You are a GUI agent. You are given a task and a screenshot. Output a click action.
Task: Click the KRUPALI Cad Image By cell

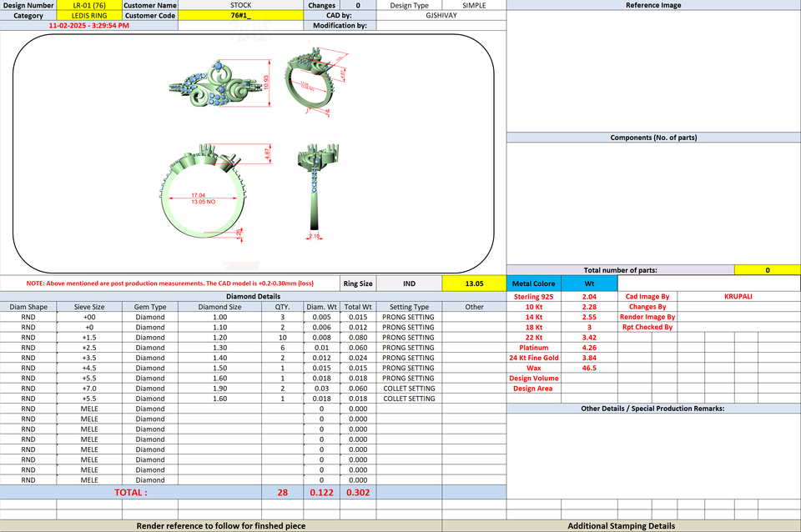click(738, 297)
